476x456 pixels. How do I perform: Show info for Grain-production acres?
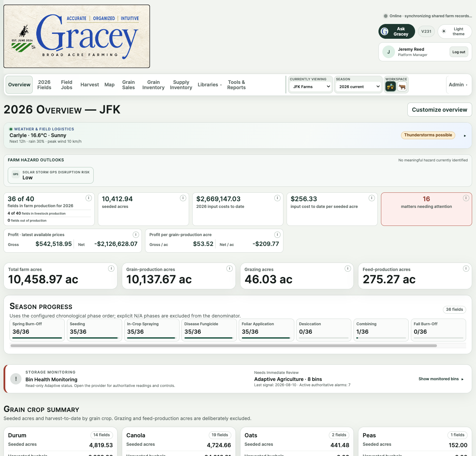(230, 269)
